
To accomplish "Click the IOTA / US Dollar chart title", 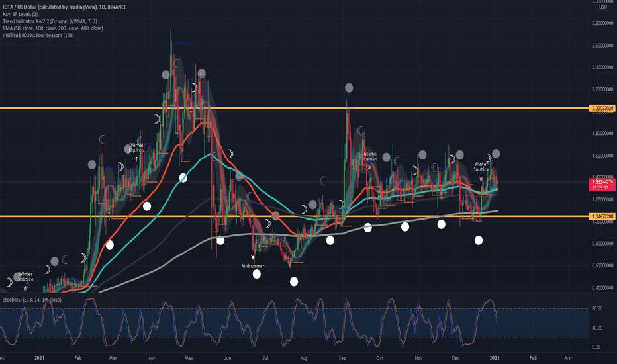I will click(x=64, y=7).
